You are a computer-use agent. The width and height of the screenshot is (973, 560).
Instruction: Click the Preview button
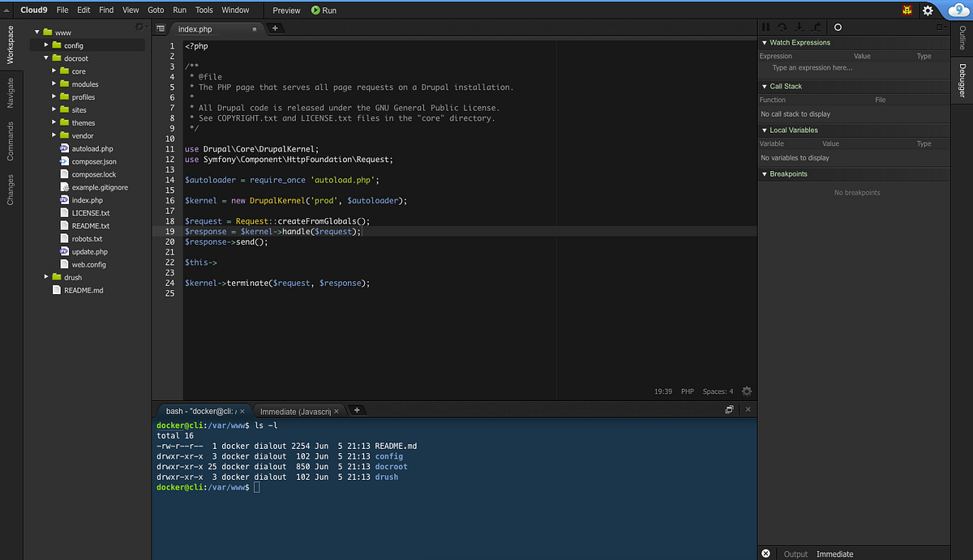point(285,10)
